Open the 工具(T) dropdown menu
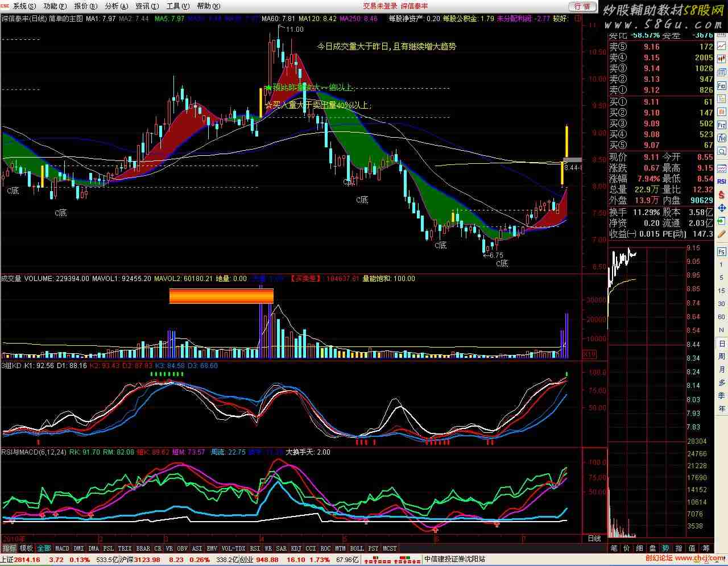 [x=177, y=6]
